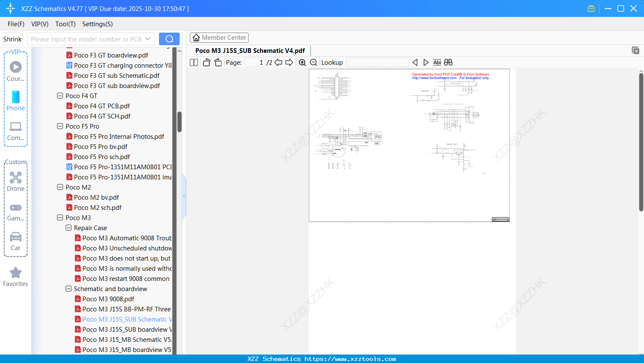
Task: Go back to the previous PDF page
Action: click(278, 62)
